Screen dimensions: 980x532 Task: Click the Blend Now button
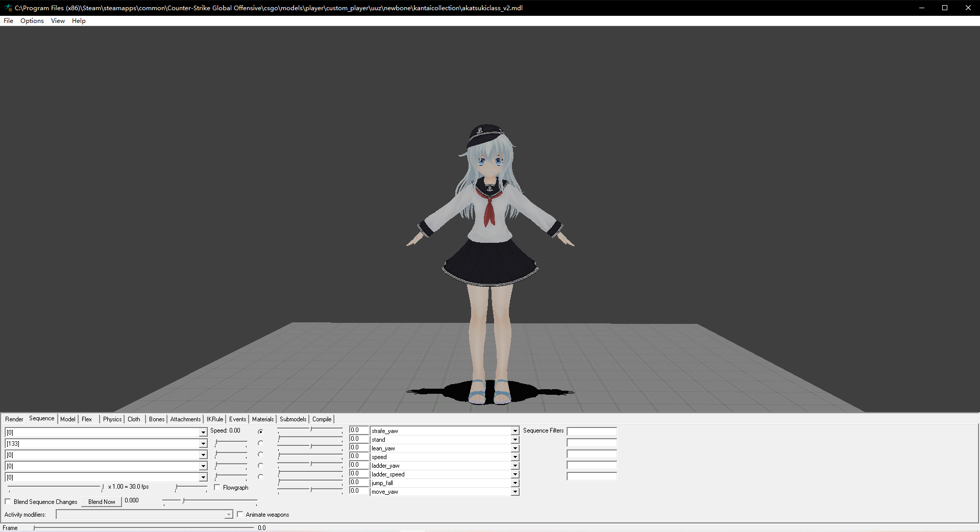(102, 502)
